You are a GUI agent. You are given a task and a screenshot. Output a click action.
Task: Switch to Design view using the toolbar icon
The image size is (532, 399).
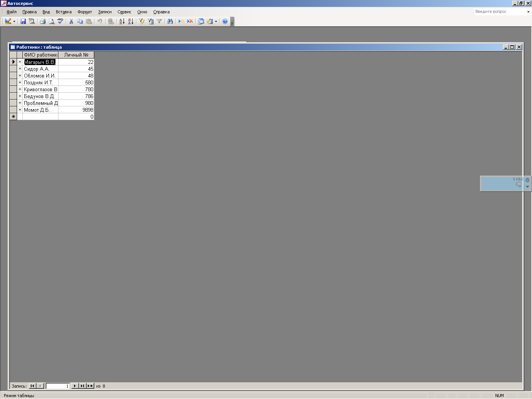[x=8, y=21]
